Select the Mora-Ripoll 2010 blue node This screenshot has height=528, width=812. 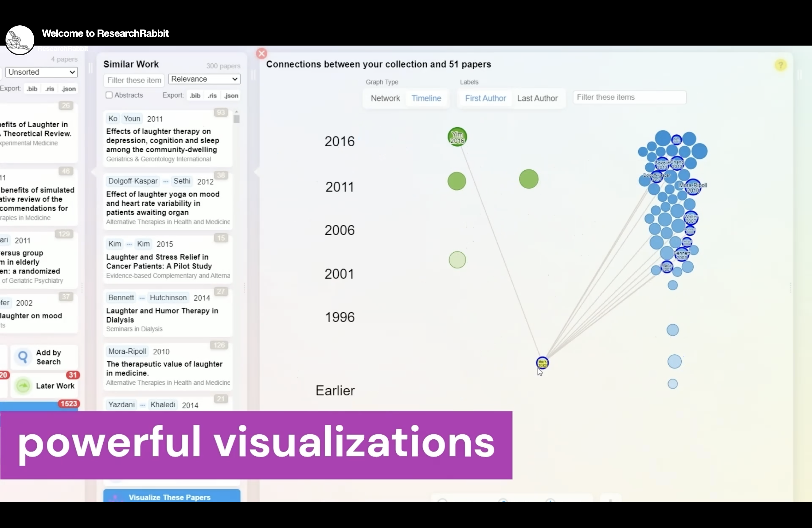tap(693, 187)
